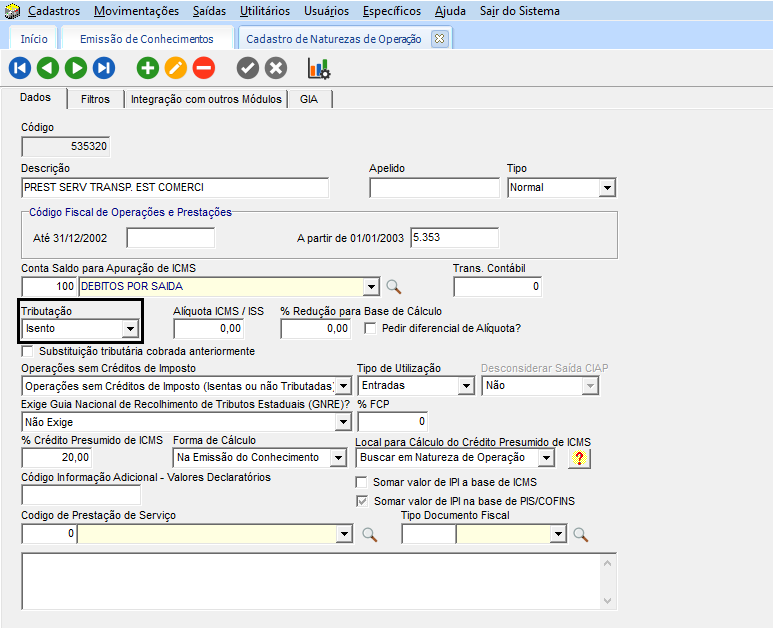Click % Crédito Presumido de ICMS field

(57, 457)
